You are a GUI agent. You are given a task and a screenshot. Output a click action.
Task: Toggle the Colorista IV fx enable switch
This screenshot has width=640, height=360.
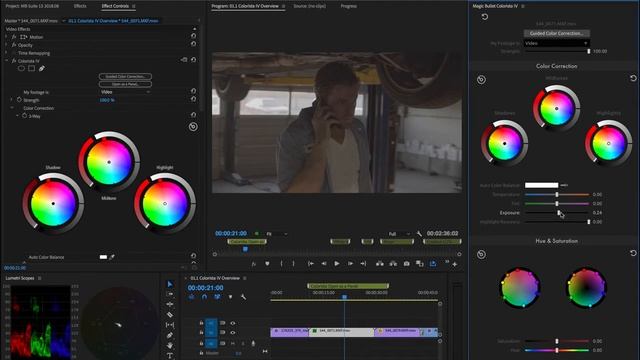click(14, 61)
